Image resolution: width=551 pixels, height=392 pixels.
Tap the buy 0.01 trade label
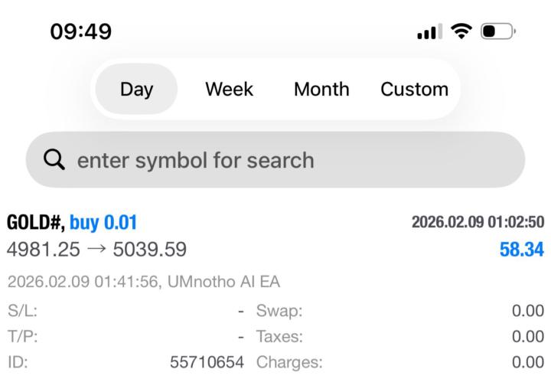(x=103, y=223)
